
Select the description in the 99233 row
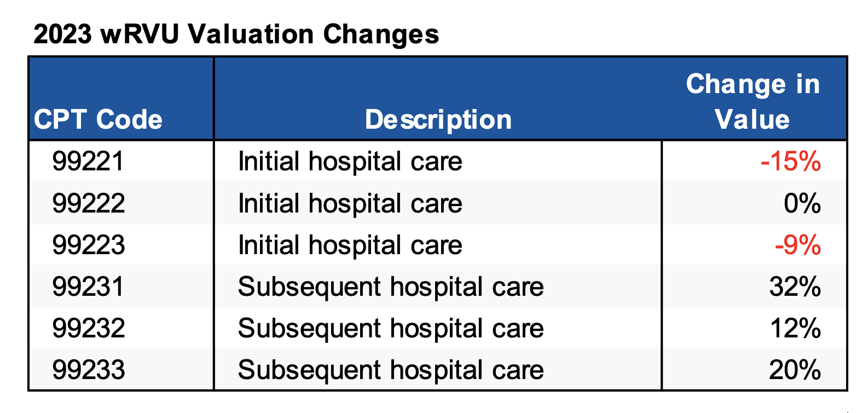(x=391, y=370)
